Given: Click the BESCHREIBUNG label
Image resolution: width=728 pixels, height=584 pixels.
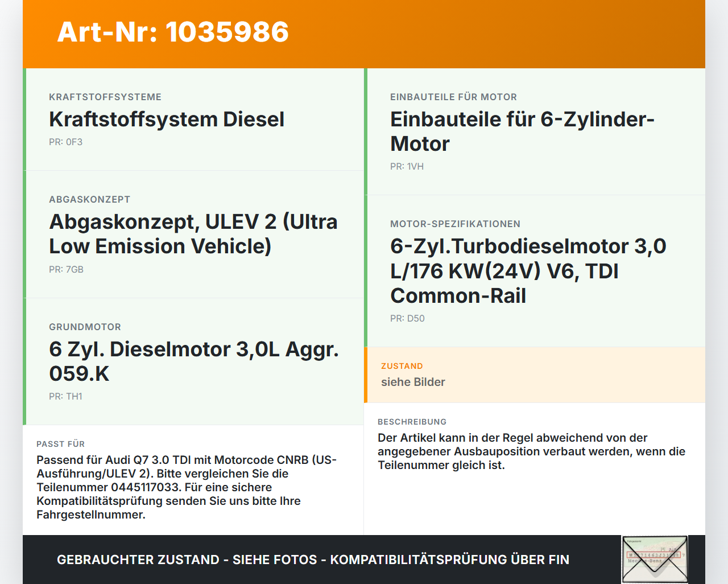Looking at the screenshot, I should 412,422.
